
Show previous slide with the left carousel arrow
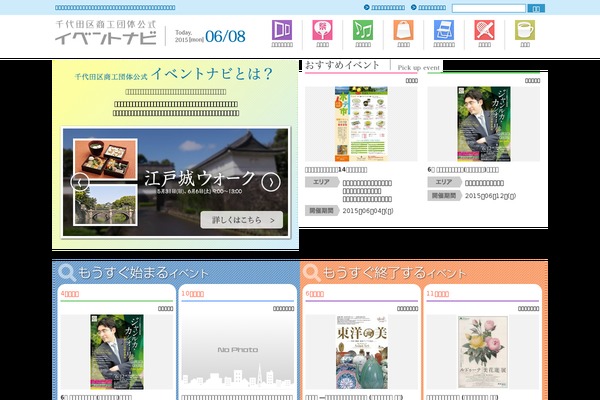pyautogui.click(x=80, y=182)
